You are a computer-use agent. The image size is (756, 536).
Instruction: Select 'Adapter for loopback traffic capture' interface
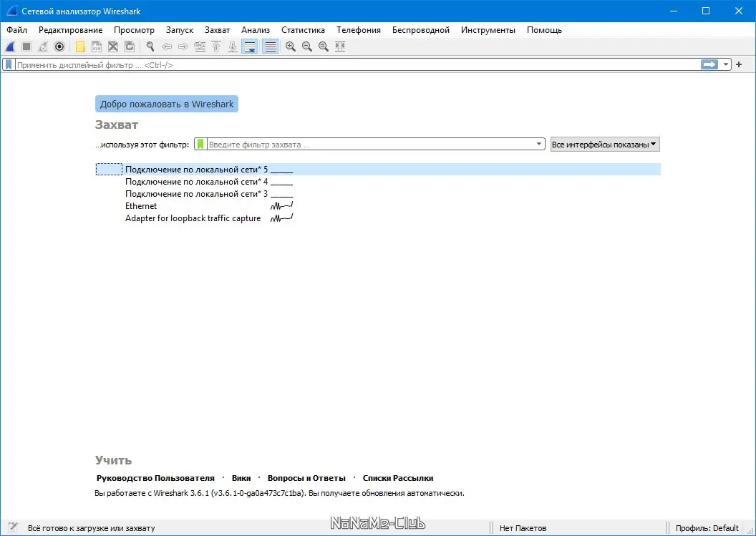point(378,218)
